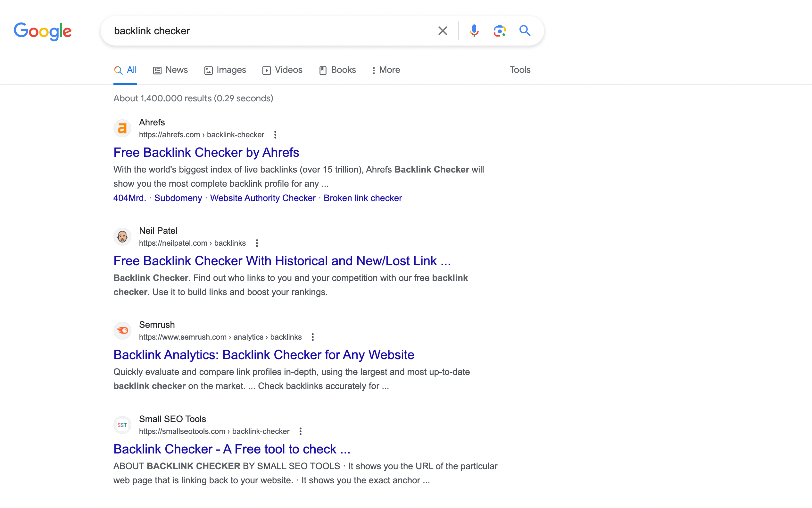
Task: Clear the search box with the X icon
Action: (x=443, y=31)
